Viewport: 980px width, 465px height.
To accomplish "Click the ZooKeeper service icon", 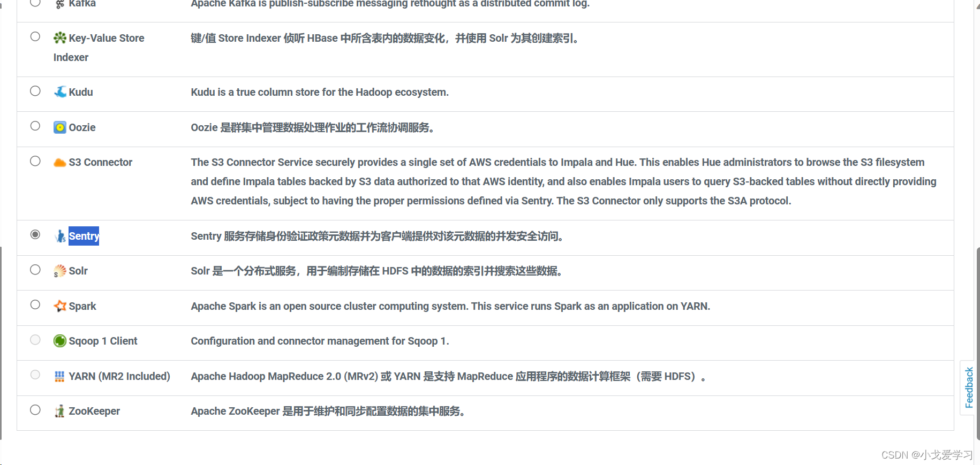I will click(x=59, y=411).
